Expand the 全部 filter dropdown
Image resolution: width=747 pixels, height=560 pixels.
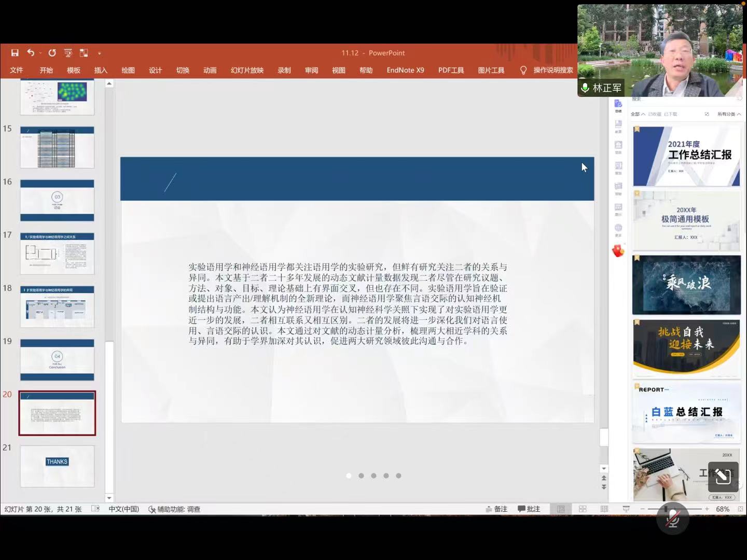tap(638, 114)
